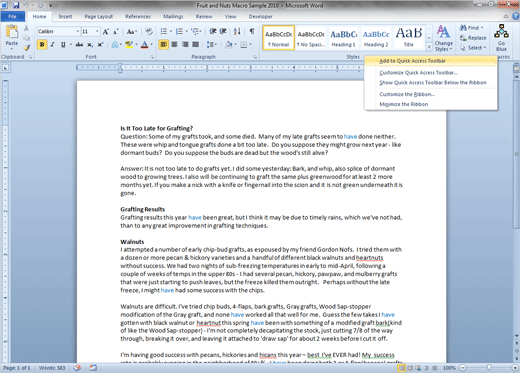The width and height of the screenshot is (520, 373).
Task: Click the Bullets list icon
Action: (164, 32)
